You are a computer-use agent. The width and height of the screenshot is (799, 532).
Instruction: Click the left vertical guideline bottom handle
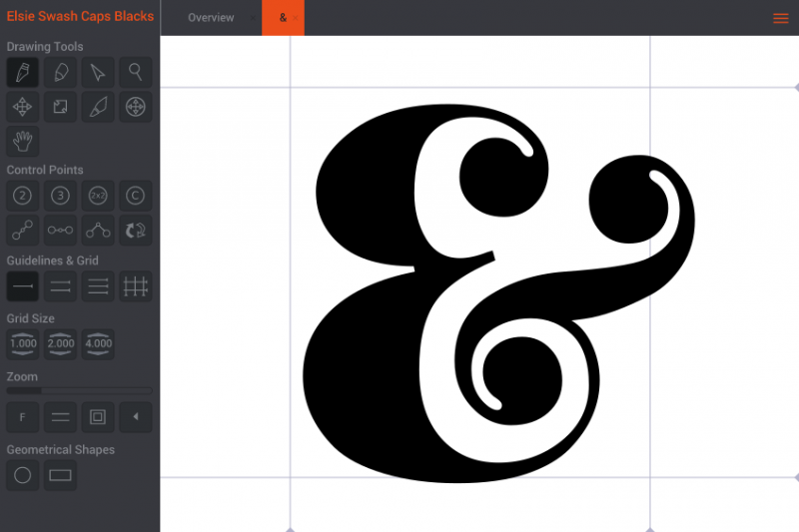[290, 529]
